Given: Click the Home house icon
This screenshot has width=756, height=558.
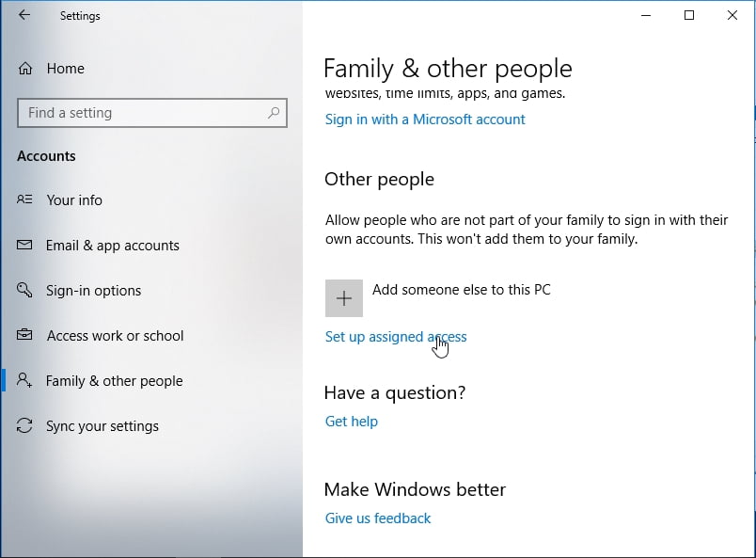Looking at the screenshot, I should point(25,69).
